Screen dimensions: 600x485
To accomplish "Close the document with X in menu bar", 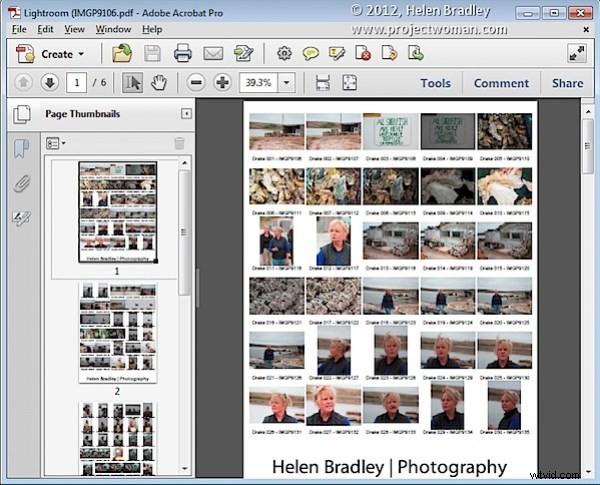I will [586, 29].
